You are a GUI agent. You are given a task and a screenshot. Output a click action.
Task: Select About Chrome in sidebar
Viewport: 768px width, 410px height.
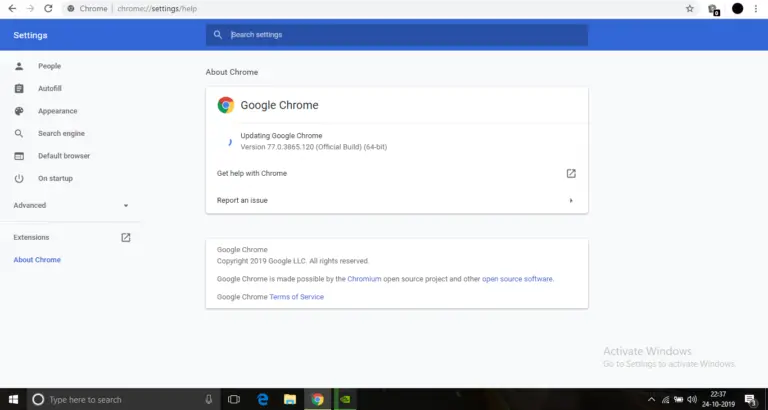(x=37, y=260)
